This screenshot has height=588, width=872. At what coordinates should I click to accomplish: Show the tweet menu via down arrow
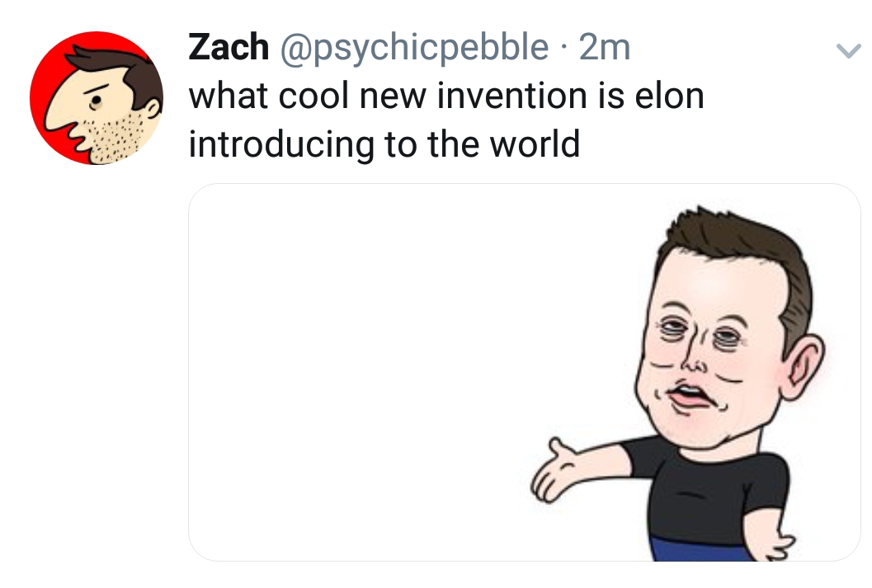click(849, 51)
